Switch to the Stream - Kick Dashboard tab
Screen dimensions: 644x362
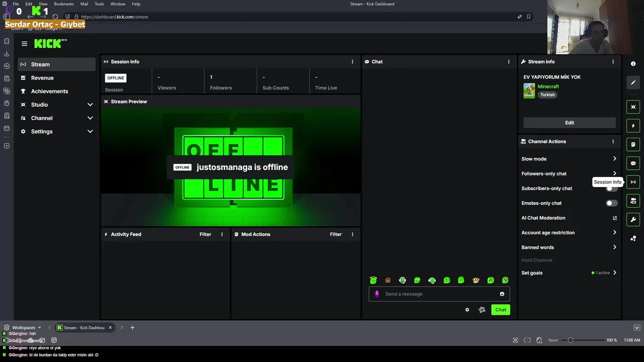pyautogui.click(x=84, y=327)
